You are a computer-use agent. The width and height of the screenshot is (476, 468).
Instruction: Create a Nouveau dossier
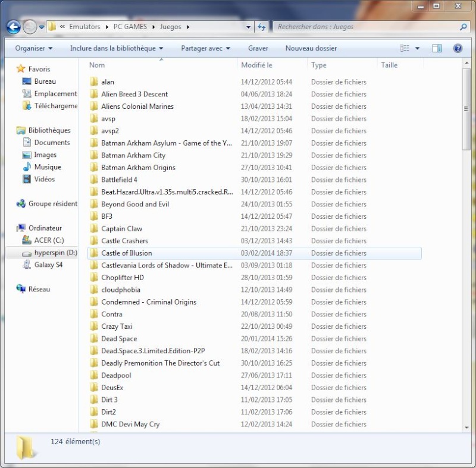[x=311, y=48]
